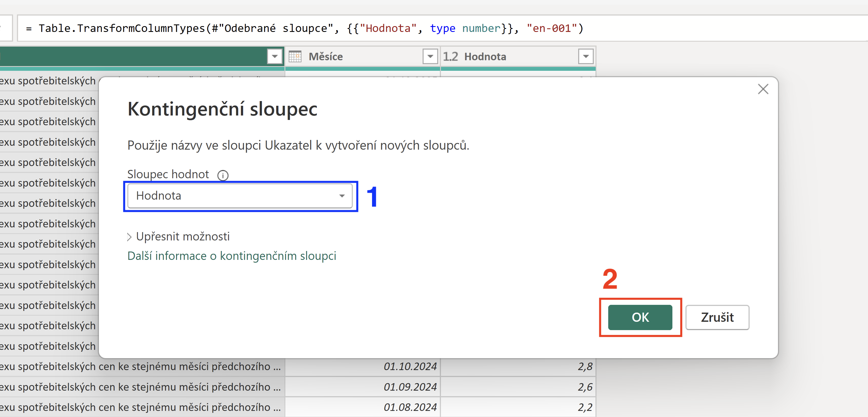Click the 1.2 decimal type icon of Hodnota
Screen dimensions: 868x417
pyautogui.click(x=450, y=57)
